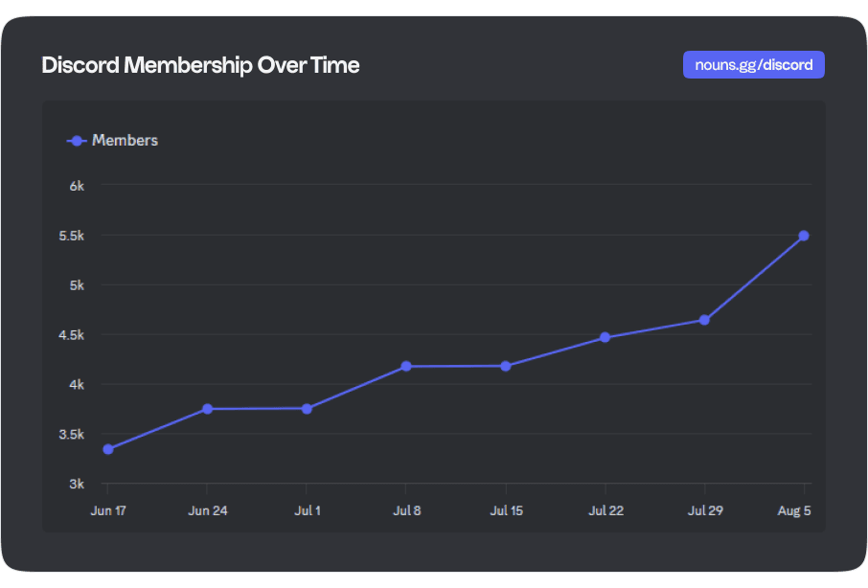
Task: Select the Jul 29 data point
Action: click(704, 320)
